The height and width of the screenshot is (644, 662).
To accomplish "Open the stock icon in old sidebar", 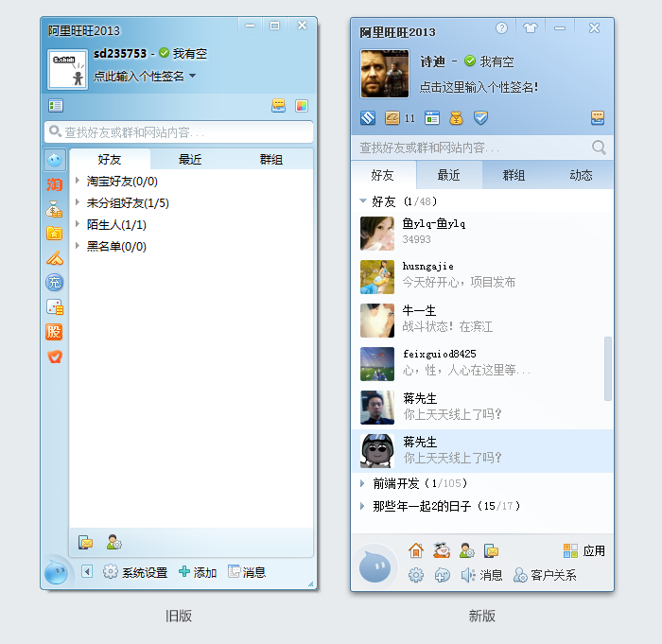I will [55, 332].
